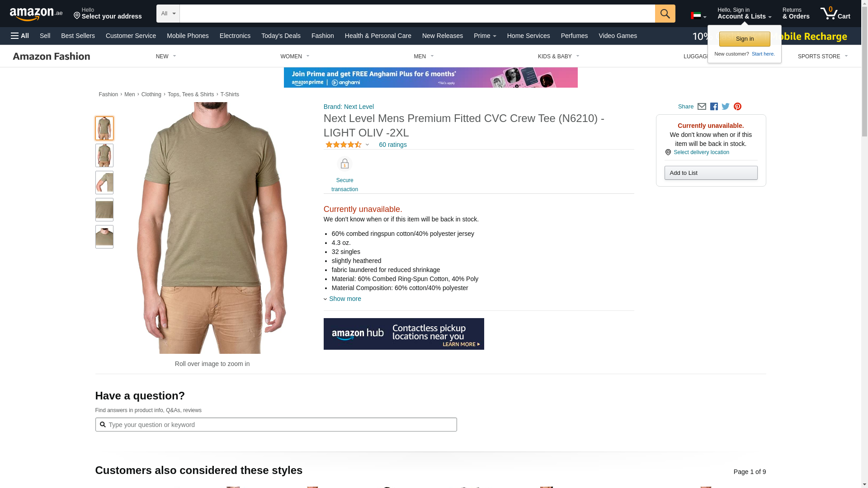Open the UAE flag country selector
The height and width of the screenshot is (488, 868).
tap(698, 16)
